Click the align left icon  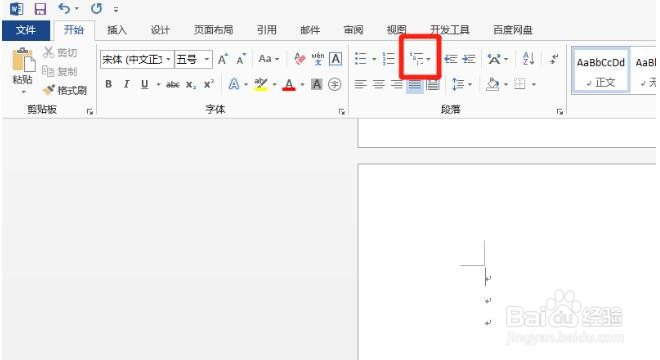pyautogui.click(x=360, y=84)
